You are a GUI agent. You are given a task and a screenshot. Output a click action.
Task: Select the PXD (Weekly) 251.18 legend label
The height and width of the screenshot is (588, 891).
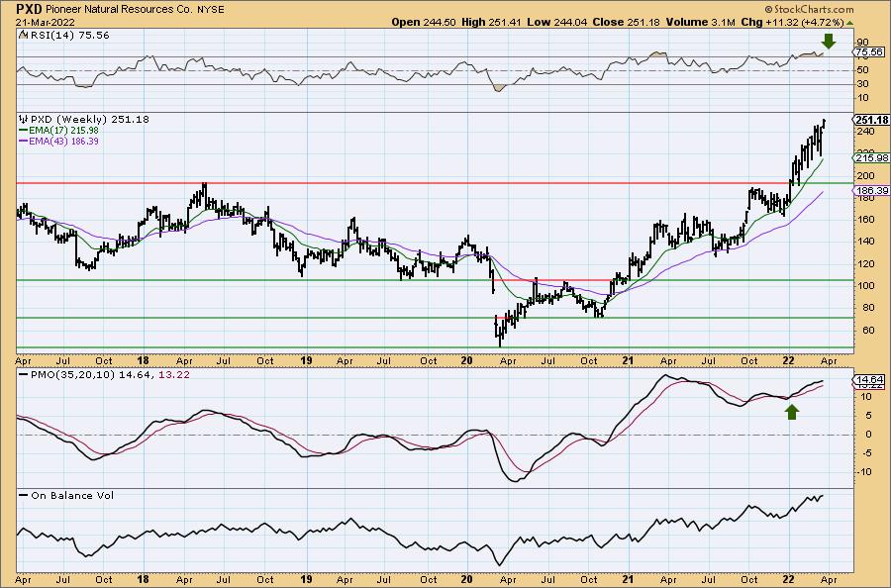point(90,120)
